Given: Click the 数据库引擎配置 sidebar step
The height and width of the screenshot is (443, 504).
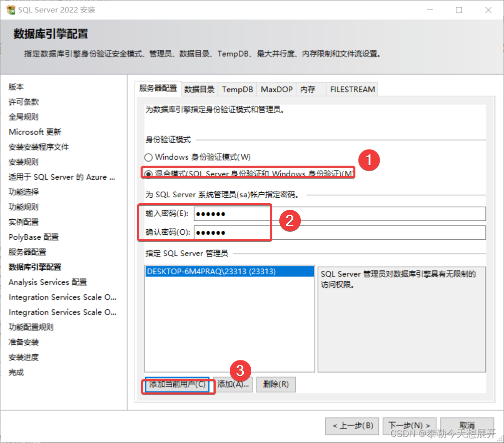Looking at the screenshot, I should (35, 267).
